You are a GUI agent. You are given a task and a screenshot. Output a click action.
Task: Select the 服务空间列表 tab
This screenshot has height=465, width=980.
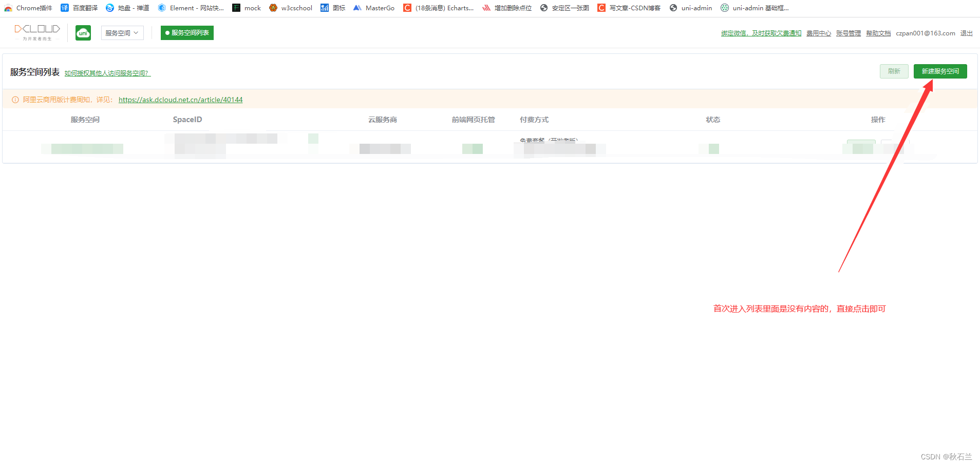pos(187,33)
